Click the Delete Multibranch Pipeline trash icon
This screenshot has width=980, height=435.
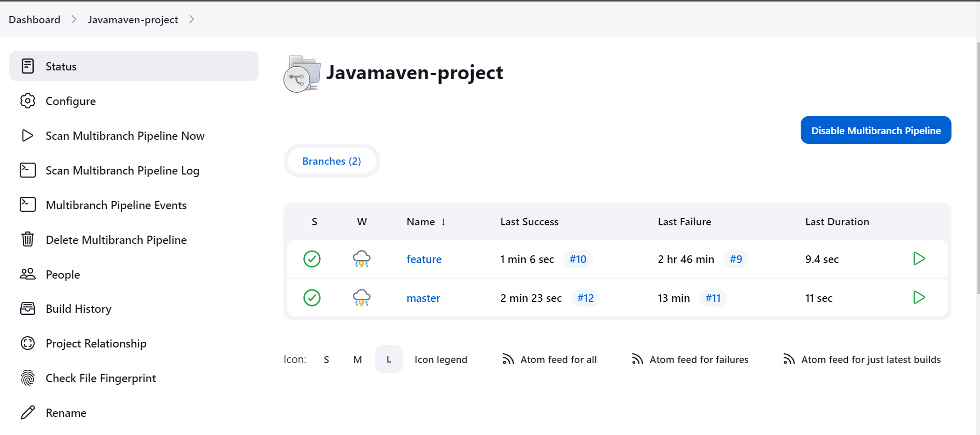27,239
